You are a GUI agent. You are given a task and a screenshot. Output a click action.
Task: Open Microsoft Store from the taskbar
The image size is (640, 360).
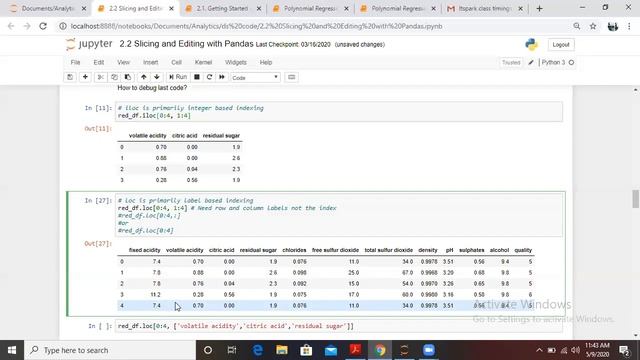pos(306,350)
